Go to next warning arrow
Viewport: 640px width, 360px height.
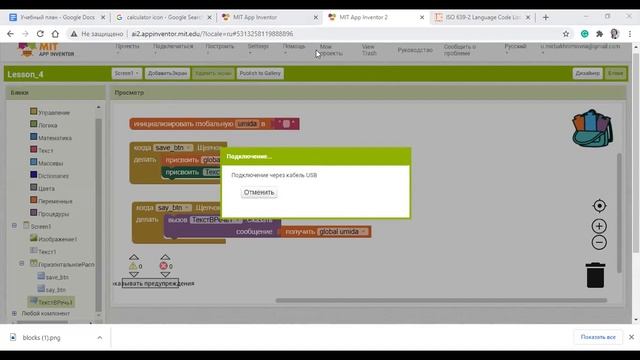(x=134, y=275)
